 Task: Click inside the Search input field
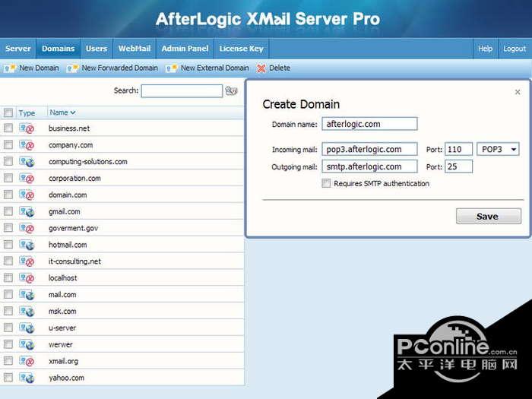pyautogui.click(x=182, y=91)
